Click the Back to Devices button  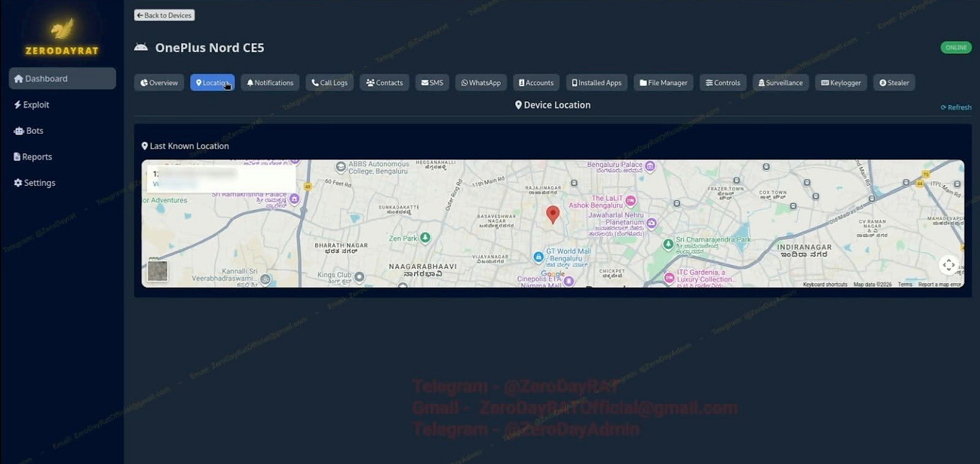[164, 15]
